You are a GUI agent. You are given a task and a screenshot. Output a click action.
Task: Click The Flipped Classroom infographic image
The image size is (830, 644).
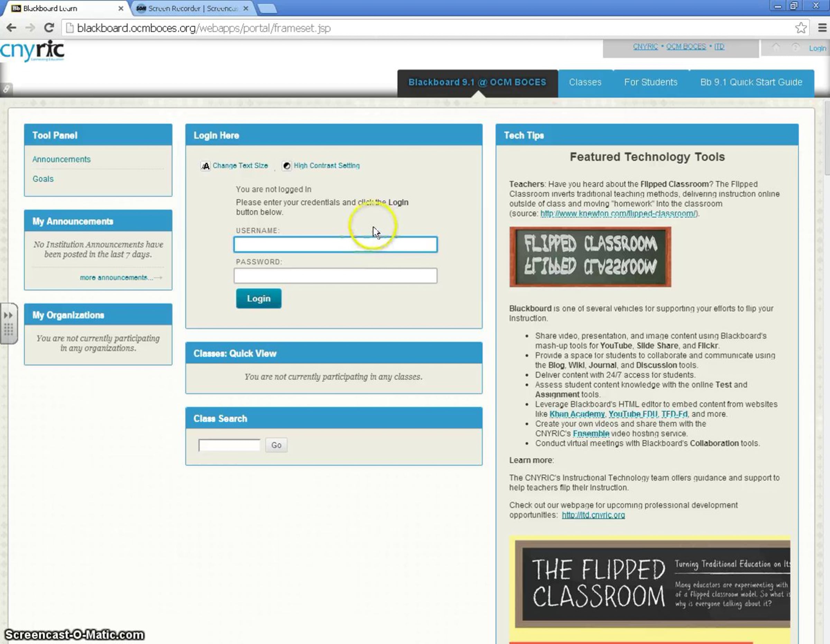point(650,590)
